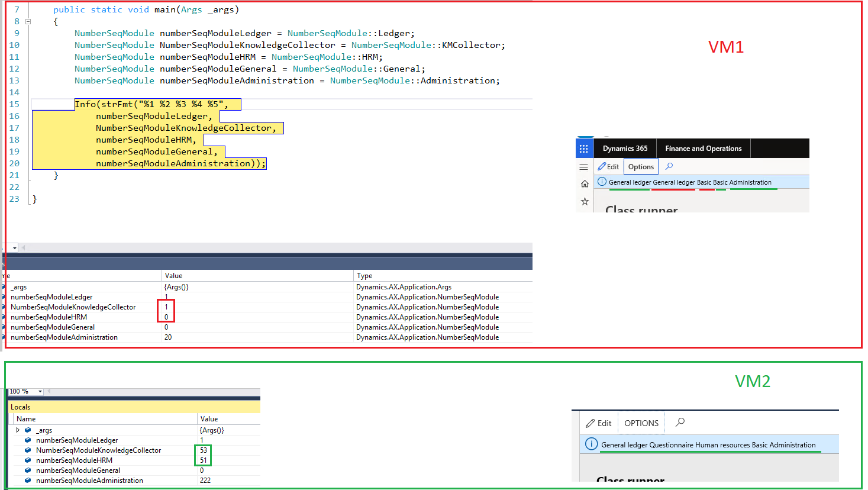Click the info icon in the VM1 message bar
The height and width of the screenshot is (490, 868).
[602, 182]
